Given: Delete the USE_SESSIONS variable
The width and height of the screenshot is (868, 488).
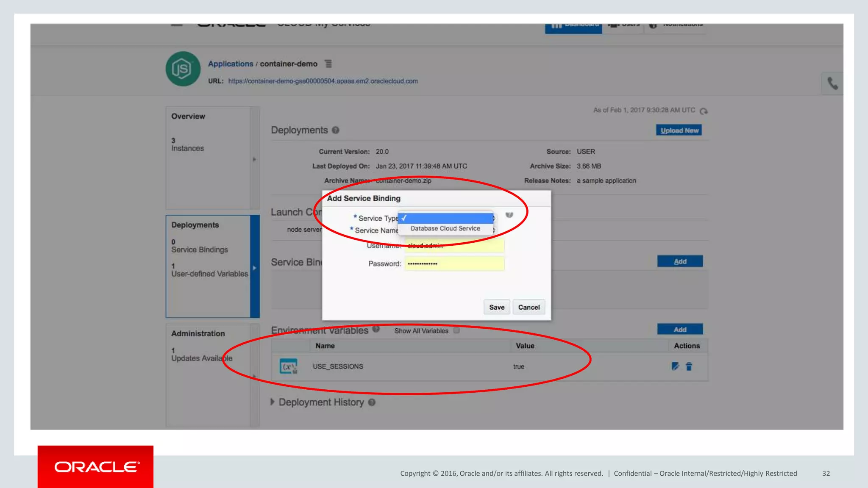Looking at the screenshot, I should pyautogui.click(x=689, y=366).
